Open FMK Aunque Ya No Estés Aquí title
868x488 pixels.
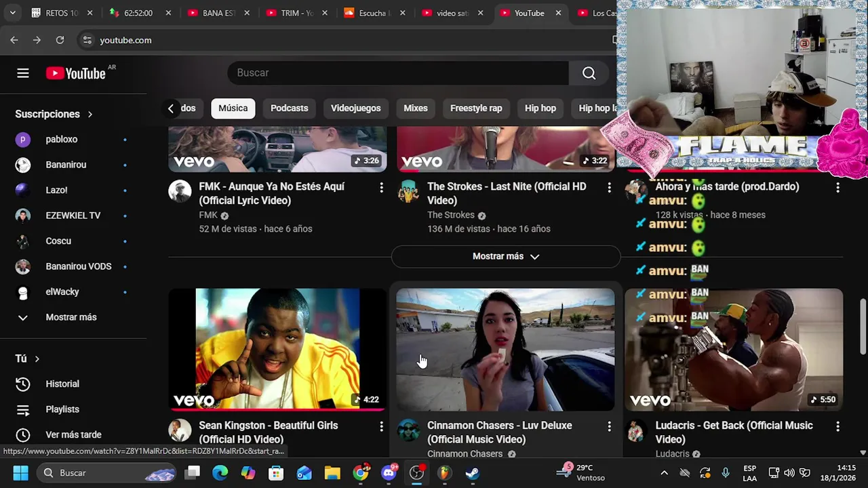(x=271, y=193)
